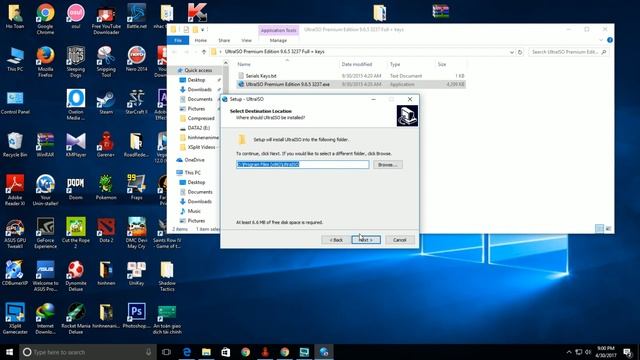Select OneDrive in the navigation pane
The image size is (640, 360).
(194, 160)
